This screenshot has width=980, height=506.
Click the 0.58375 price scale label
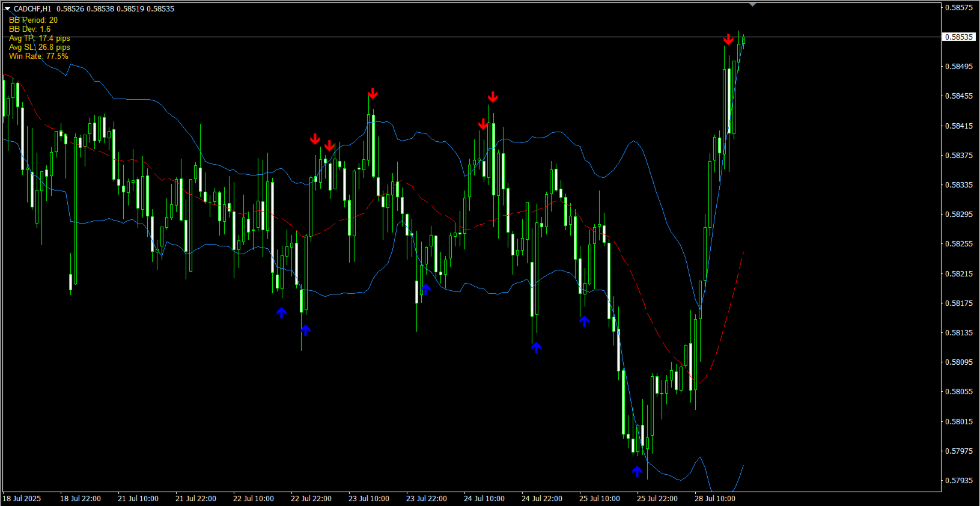[959, 156]
